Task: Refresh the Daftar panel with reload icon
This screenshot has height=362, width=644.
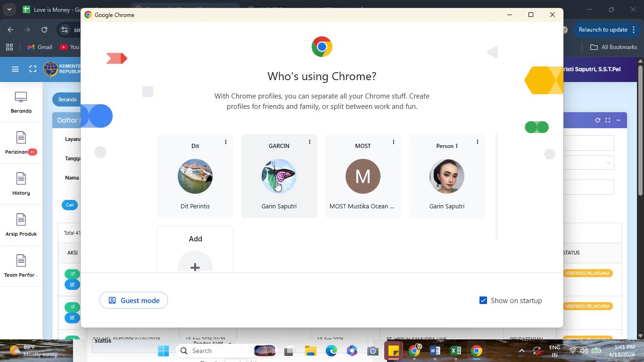Action: click(597, 120)
